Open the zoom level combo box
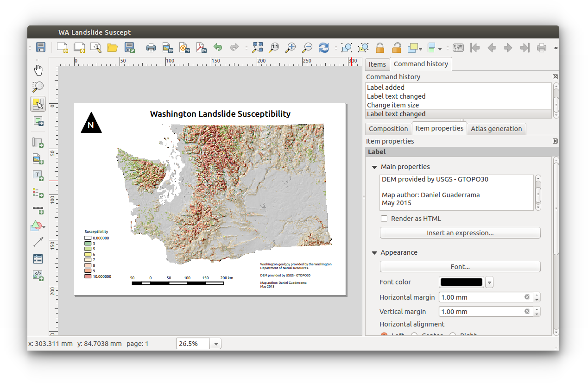588x383 pixels. point(216,343)
